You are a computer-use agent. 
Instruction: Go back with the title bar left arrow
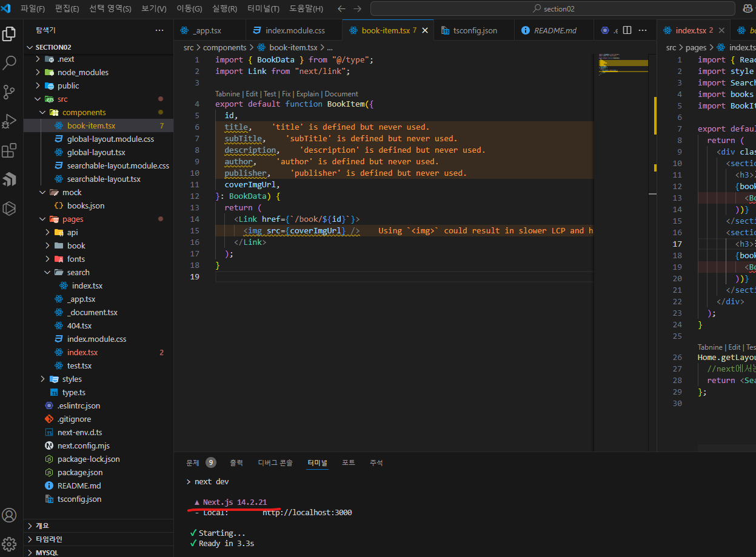click(341, 9)
